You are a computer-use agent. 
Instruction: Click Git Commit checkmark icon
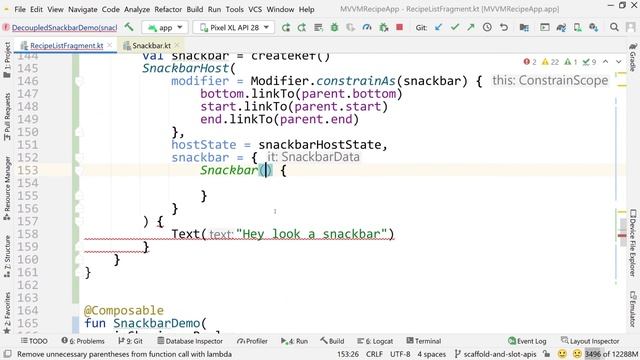pos(455,27)
